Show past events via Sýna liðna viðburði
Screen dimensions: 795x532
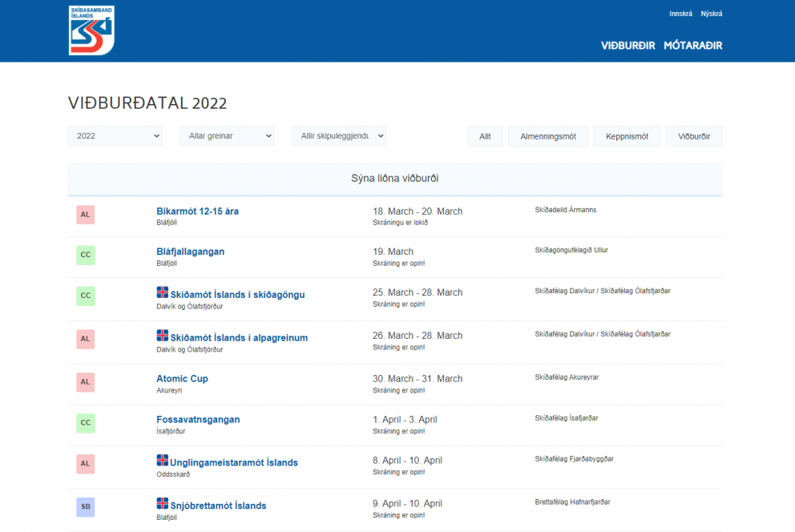tap(394, 179)
